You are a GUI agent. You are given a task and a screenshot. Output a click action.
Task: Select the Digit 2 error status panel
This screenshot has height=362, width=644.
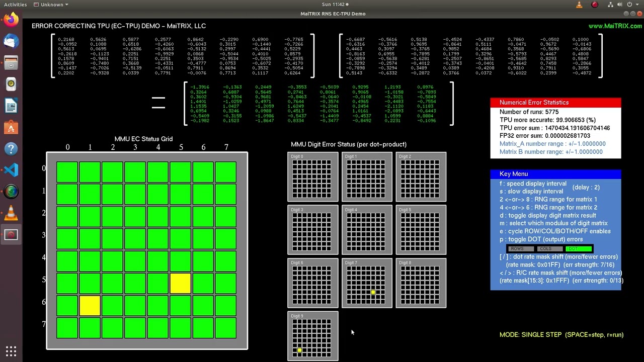421,177
